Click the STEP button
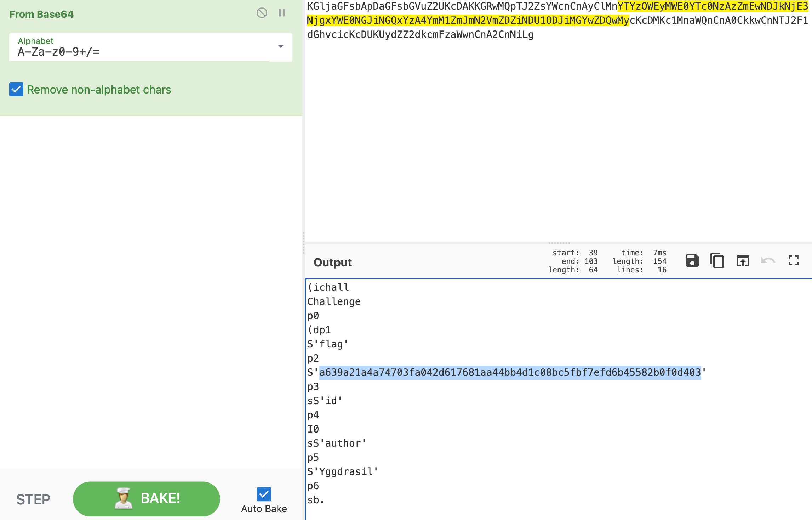 click(33, 499)
